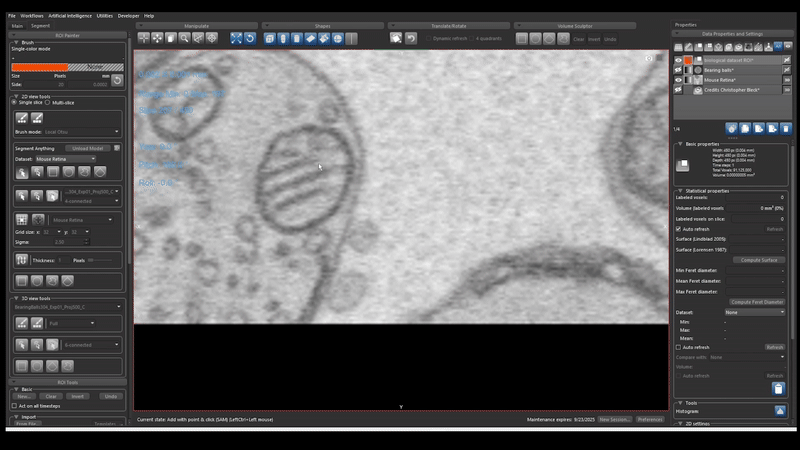Image resolution: width=800 pixels, height=450 pixels.
Task: Hide the Mouse Retina layer
Action: (678, 80)
